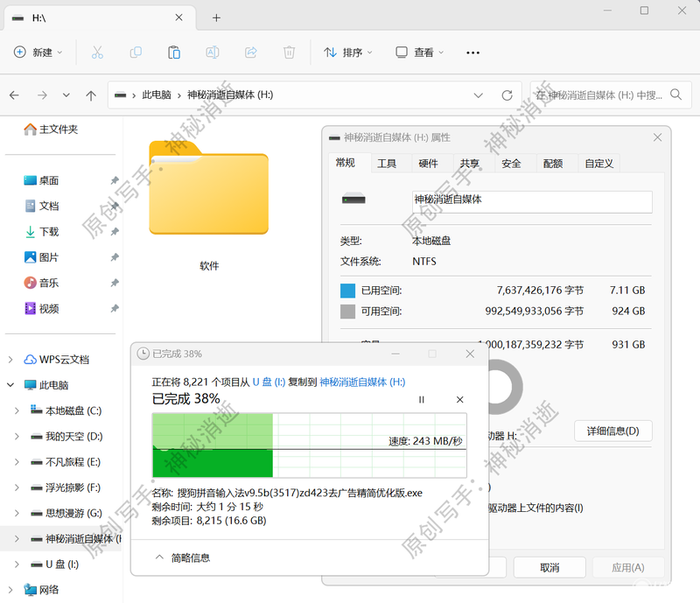Go forward with the right arrow
This screenshot has width=700, height=603.
pos(42,95)
